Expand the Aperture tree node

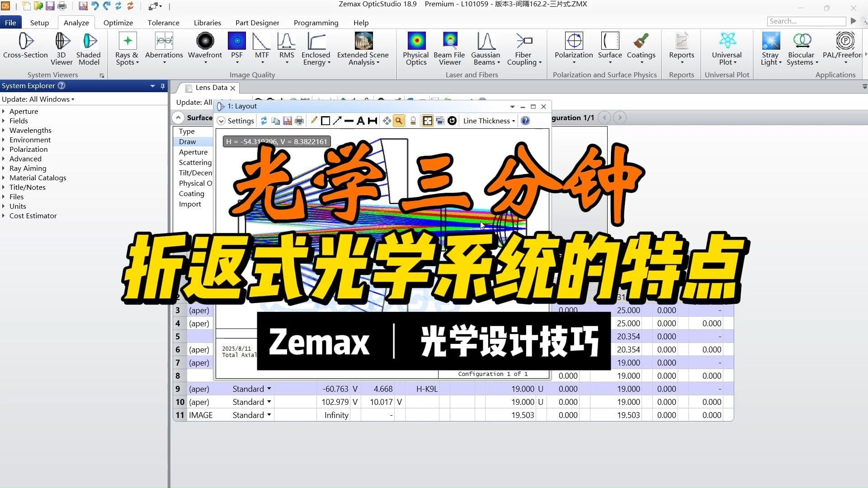(4, 111)
